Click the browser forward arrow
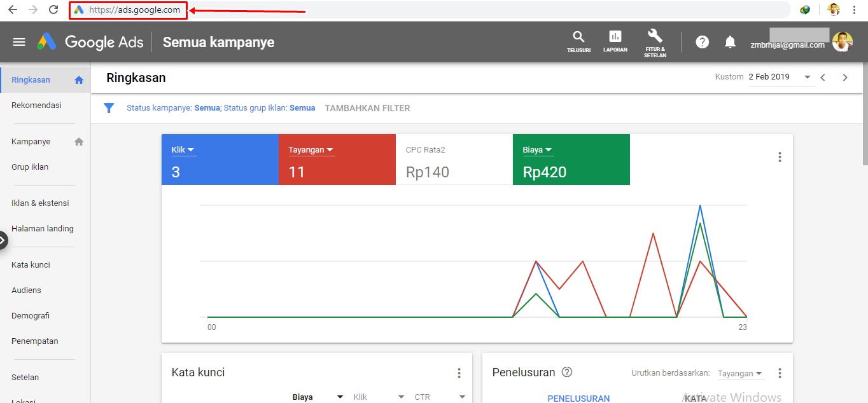 click(x=33, y=10)
